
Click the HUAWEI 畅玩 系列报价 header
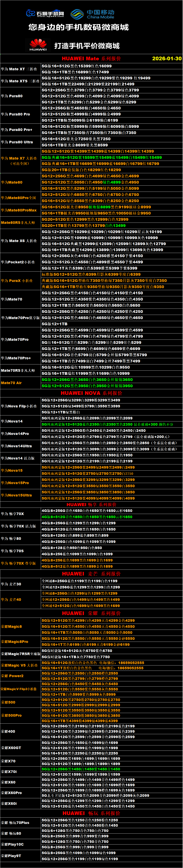point(91,813)
